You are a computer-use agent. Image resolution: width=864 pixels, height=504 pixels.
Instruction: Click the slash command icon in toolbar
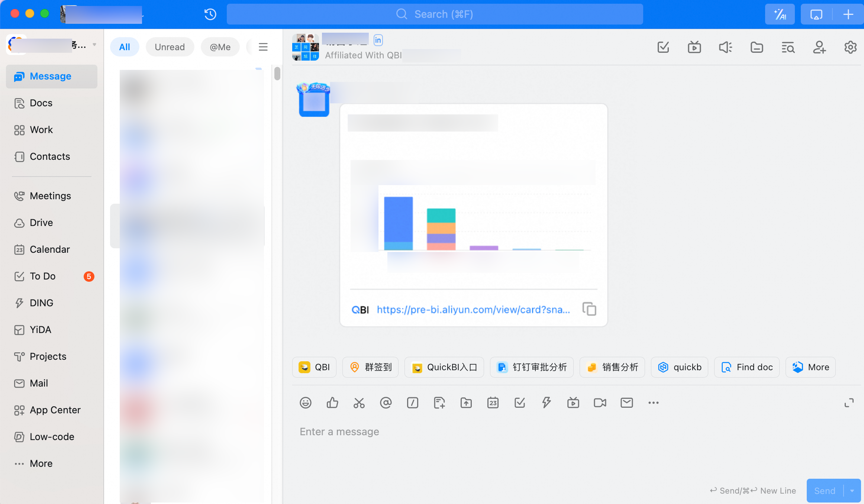pyautogui.click(x=412, y=403)
